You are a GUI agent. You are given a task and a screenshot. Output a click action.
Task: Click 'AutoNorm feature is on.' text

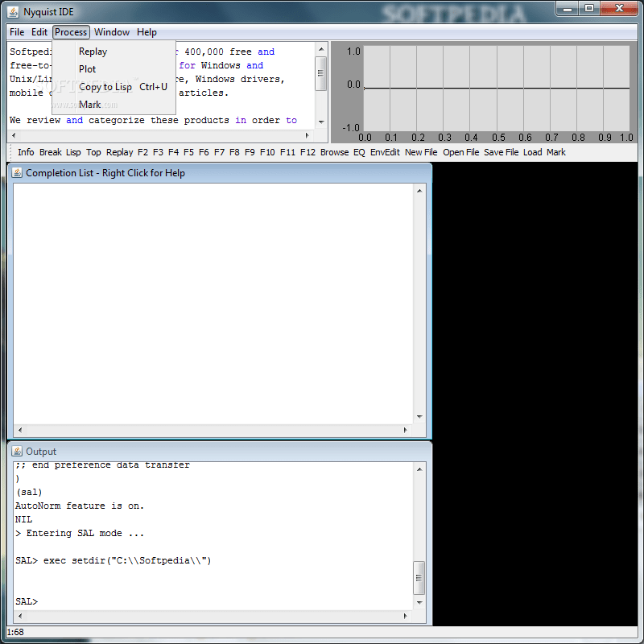click(x=80, y=506)
